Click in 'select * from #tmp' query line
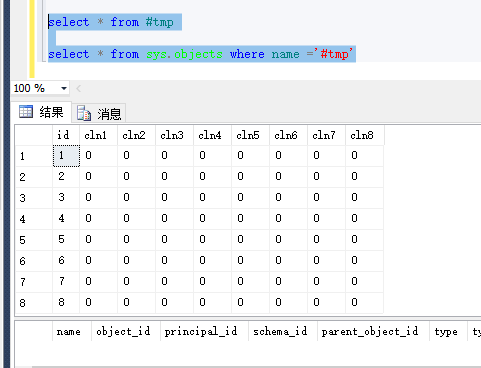 click(111, 22)
